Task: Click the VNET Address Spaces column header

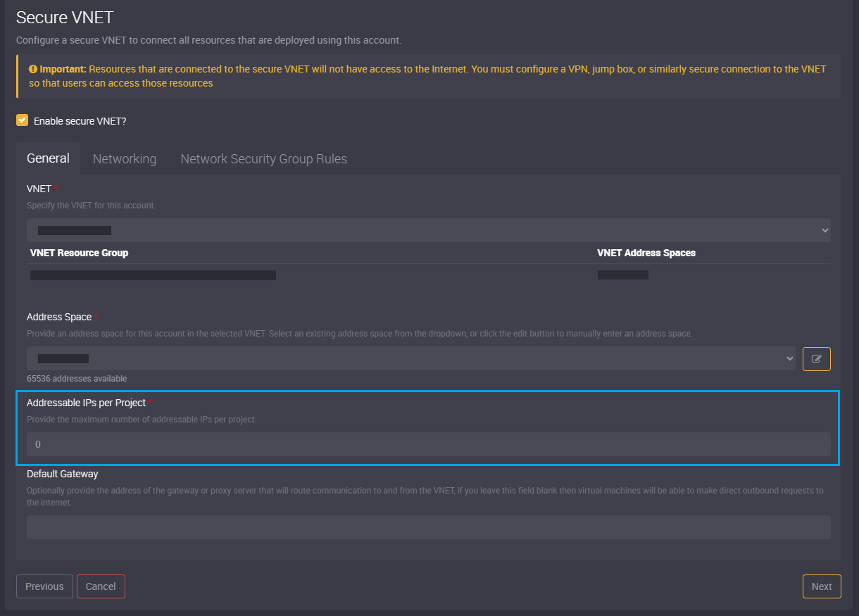Action: (x=646, y=253)
